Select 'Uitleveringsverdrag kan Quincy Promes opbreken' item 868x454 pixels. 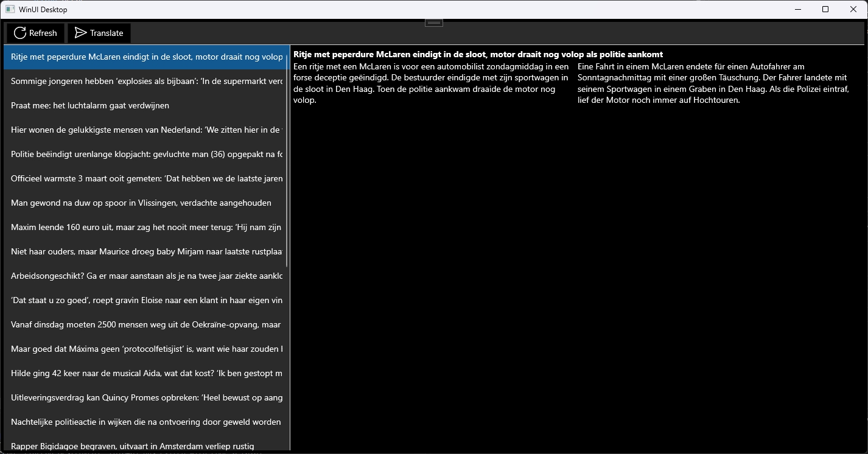pyautogui.click(x=146, y=397)
